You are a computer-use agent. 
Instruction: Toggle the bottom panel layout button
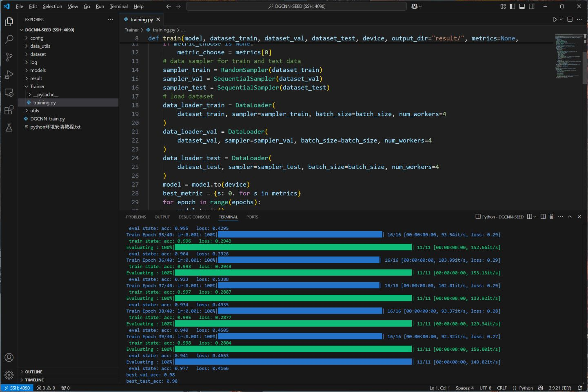[522, 7]
